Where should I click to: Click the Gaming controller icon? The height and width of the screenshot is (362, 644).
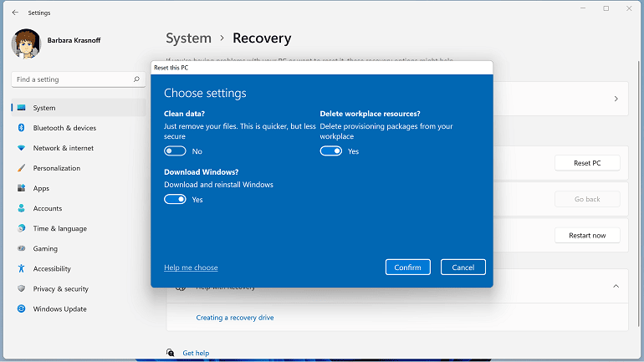tap(22, 248)
